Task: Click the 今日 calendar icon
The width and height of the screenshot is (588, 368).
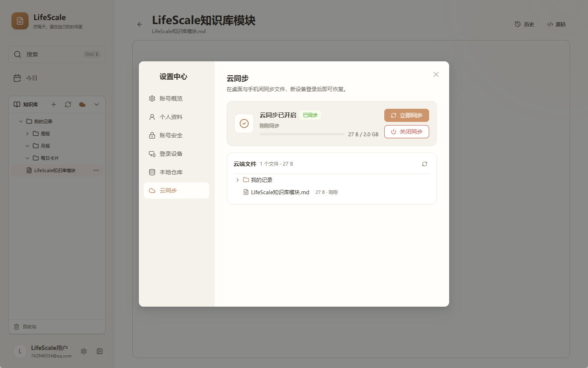Action: coord(17,78)
